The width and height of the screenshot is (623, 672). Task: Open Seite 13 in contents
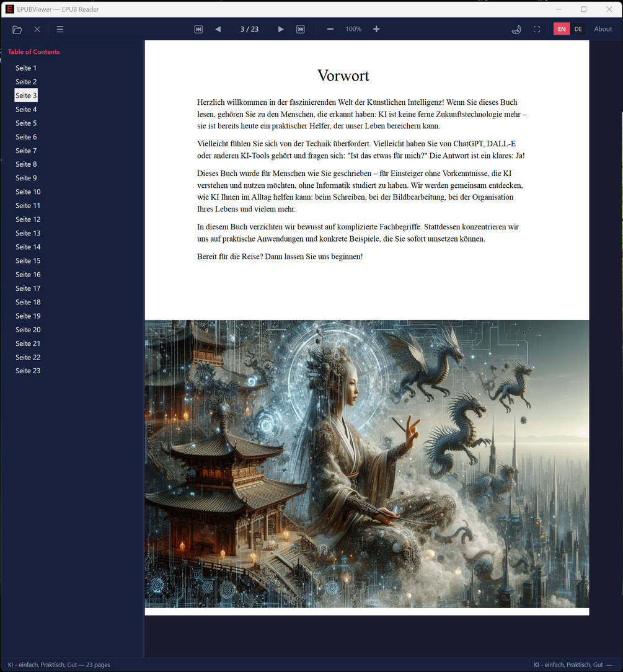pyautogui.click(x=28, y=233)
